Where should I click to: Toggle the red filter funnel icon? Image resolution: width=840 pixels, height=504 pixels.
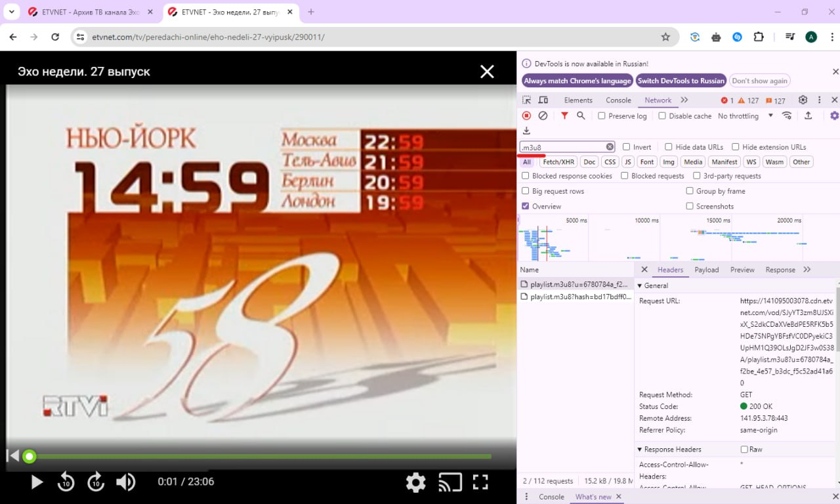[564, 115]
